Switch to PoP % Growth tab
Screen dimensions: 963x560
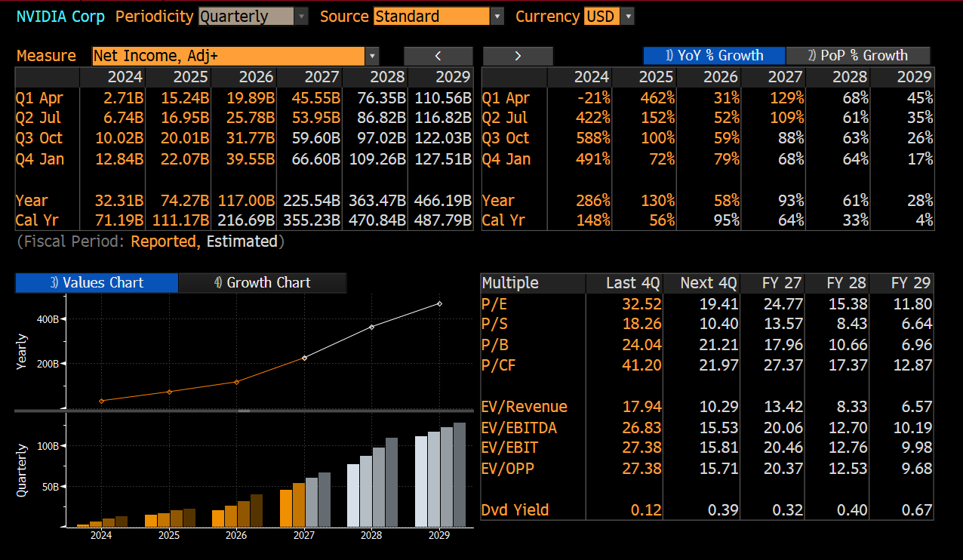click(858, 56)
